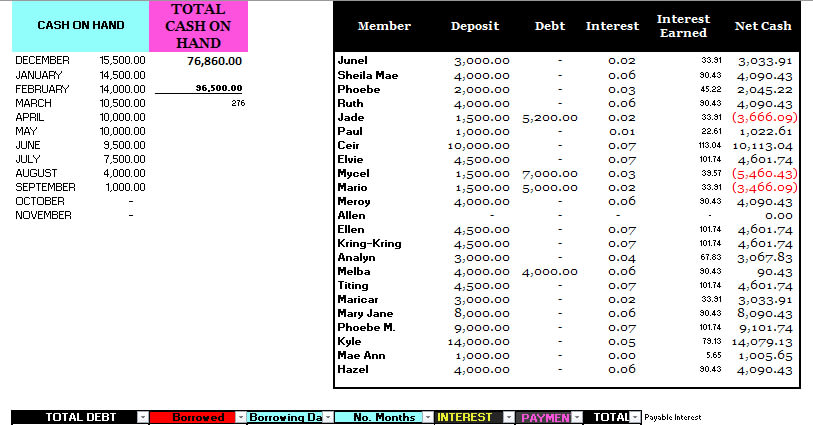Click Phoebe's 2,045.22 net cash cell
Screen dimensions: 813x425
pyautogui.click(x=765, y=90)
